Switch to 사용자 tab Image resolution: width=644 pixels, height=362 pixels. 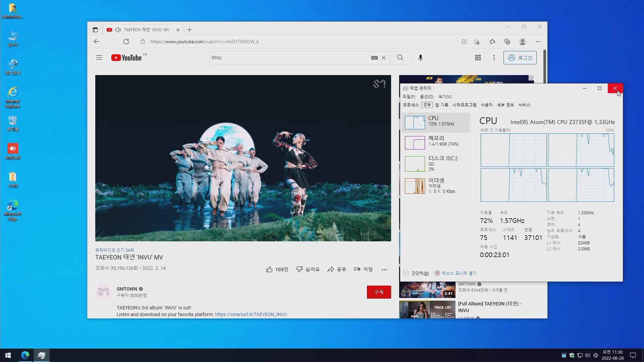point(486,105)
